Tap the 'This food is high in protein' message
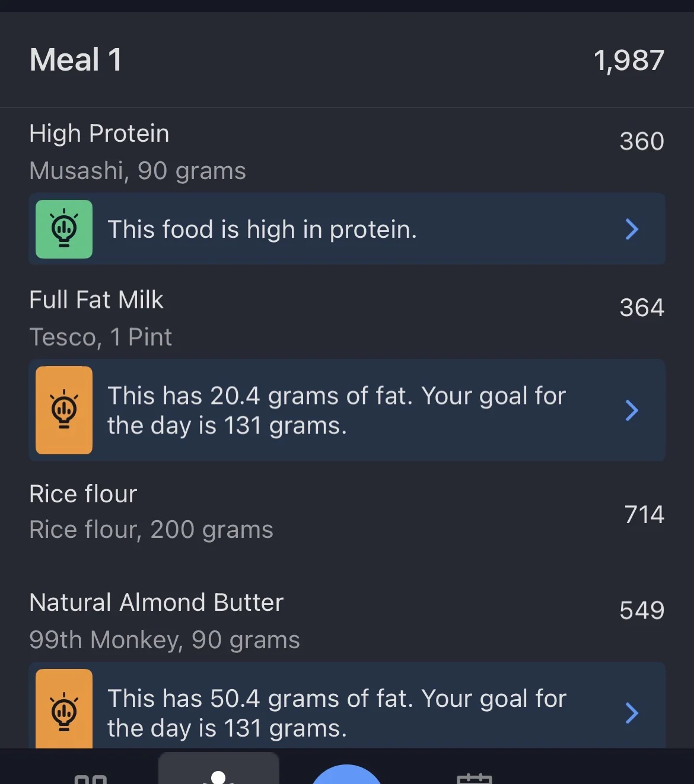694x784 pixels. tap(262, 230)
